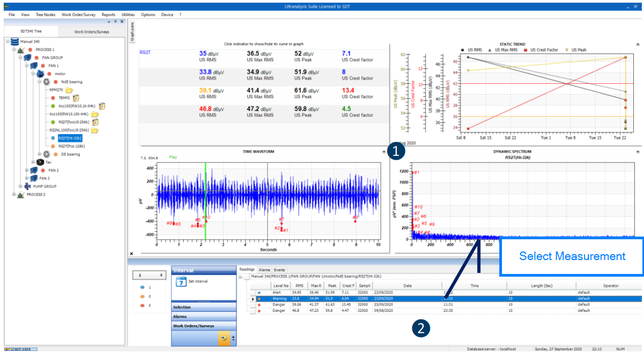The image size is (644, 353).
Task: Toggle the US RMS curve in Static Trend legend
Action: point(474,50)
